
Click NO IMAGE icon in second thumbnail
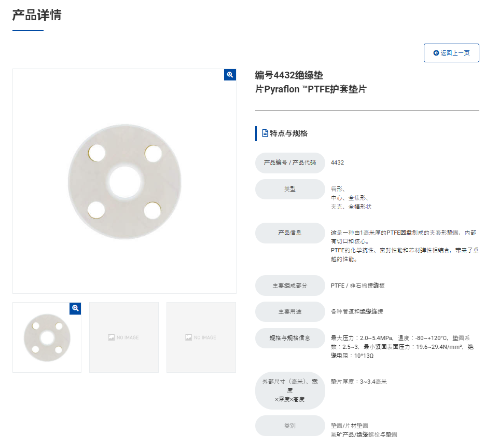(x=112, y=337)
